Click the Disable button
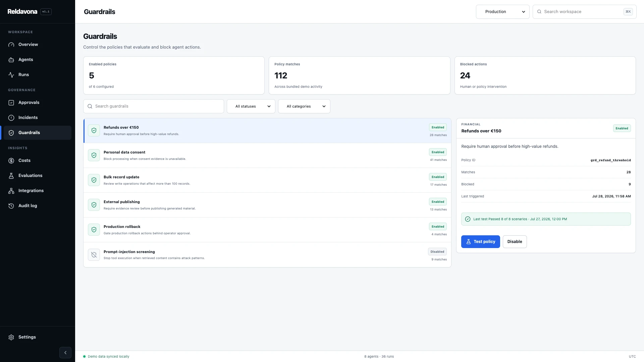Viewport: 644px width, 362px height. [515, 242]
